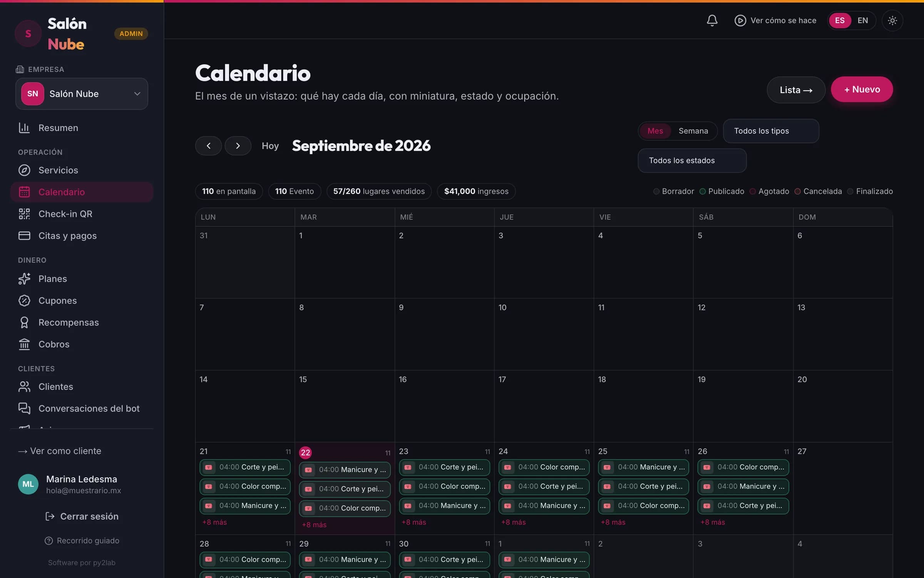Click the Servicios compass icon

[x=24, y=170]
